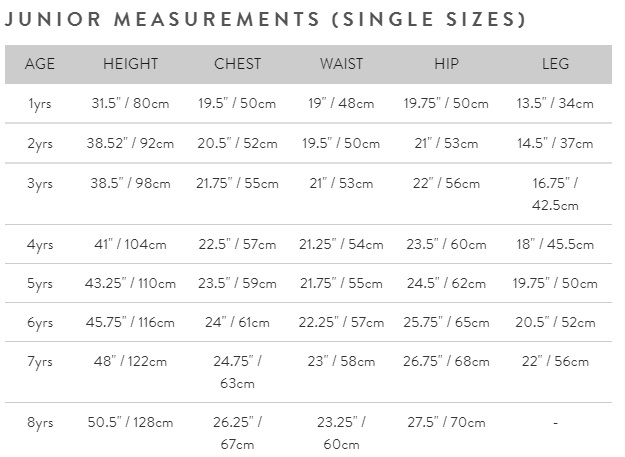Select the Junior Measurements title text

[266, 19]
